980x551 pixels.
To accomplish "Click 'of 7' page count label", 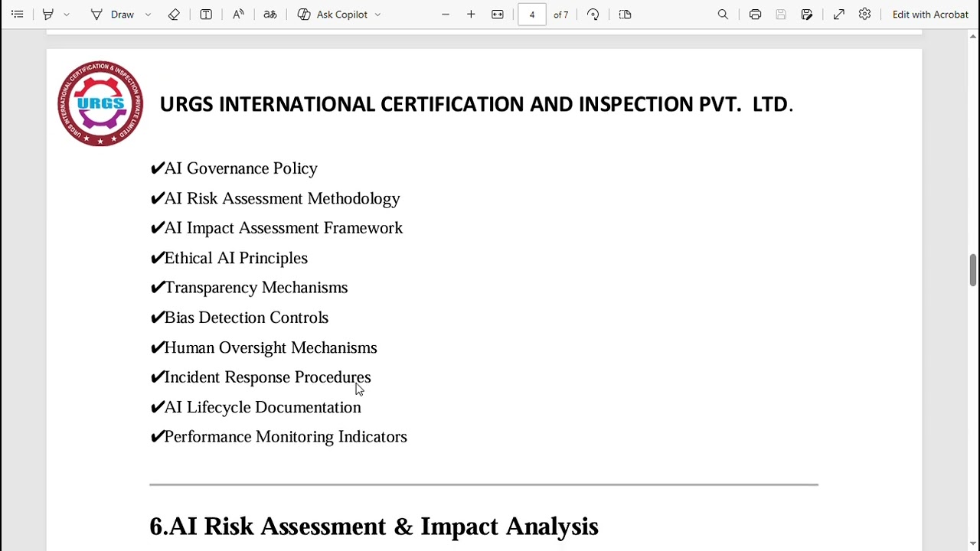I will point(561,15).
